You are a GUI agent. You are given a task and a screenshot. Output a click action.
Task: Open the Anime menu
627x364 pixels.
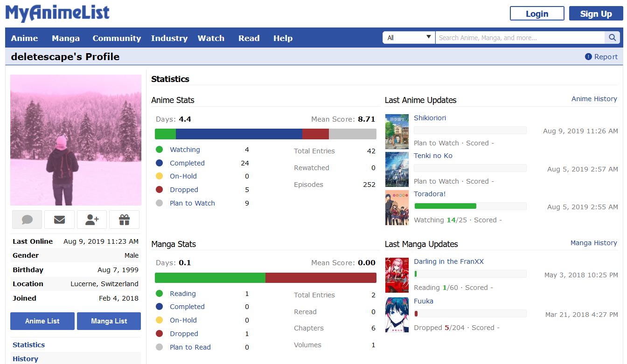[x=24, y=38]
